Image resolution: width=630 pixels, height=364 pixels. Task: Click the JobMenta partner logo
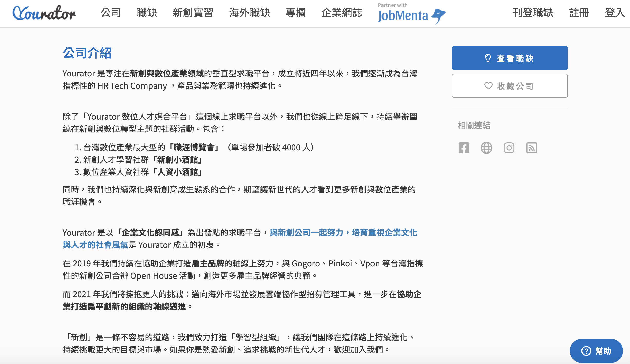pos(412,13)
